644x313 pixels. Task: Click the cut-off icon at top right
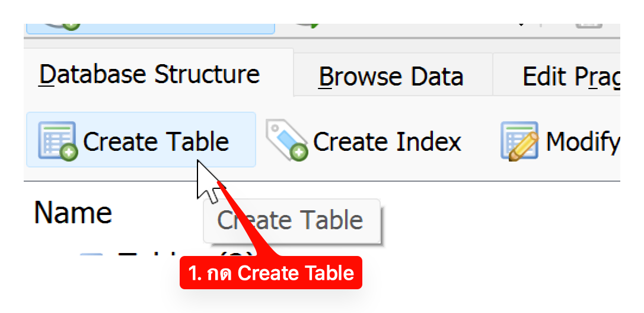pyautogui.click(x=590, y=26)
